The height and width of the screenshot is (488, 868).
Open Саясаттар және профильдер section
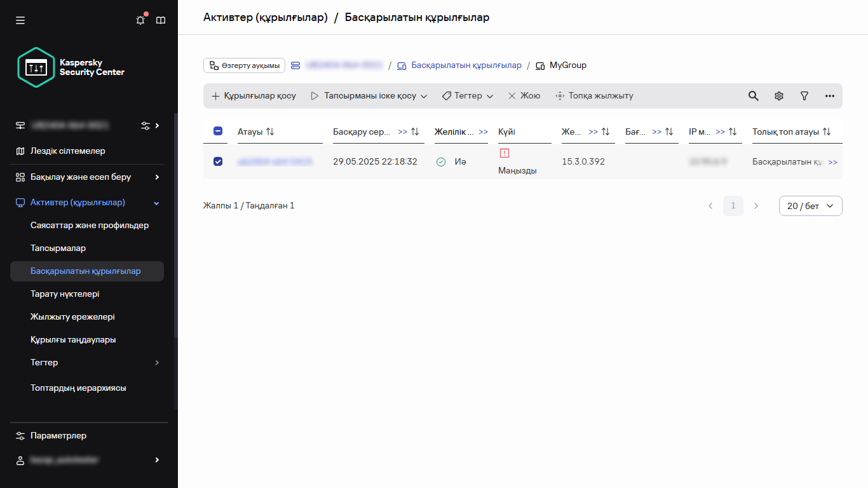pyautogui.click(x=89, y=225)
